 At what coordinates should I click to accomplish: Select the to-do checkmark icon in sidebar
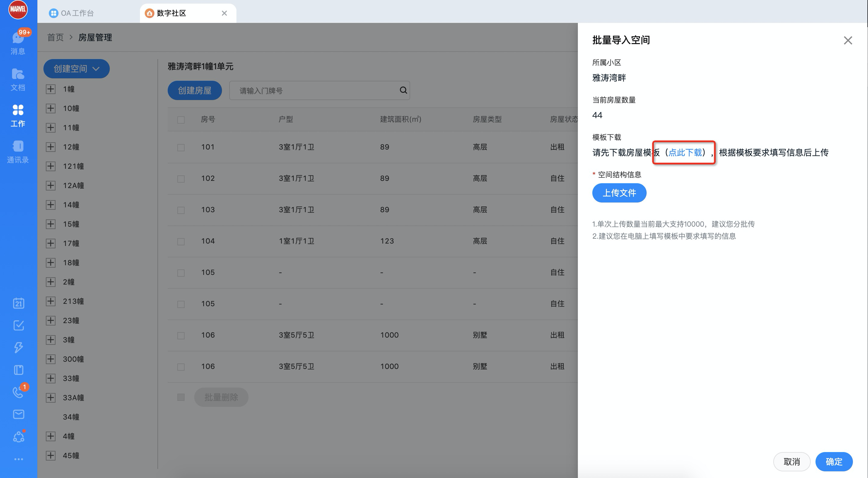[x=18, y=325]
